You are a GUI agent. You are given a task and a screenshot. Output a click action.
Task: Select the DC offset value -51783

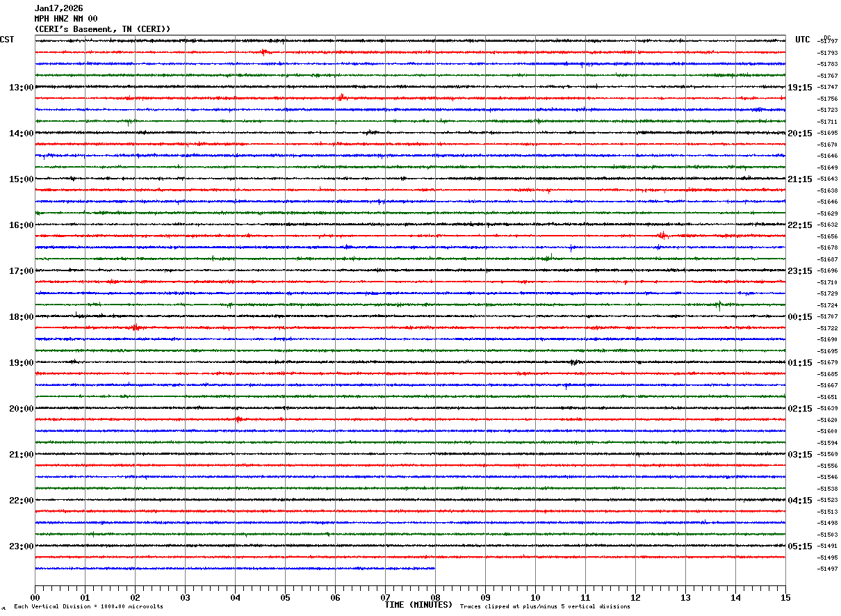click(x=828, y=65)
